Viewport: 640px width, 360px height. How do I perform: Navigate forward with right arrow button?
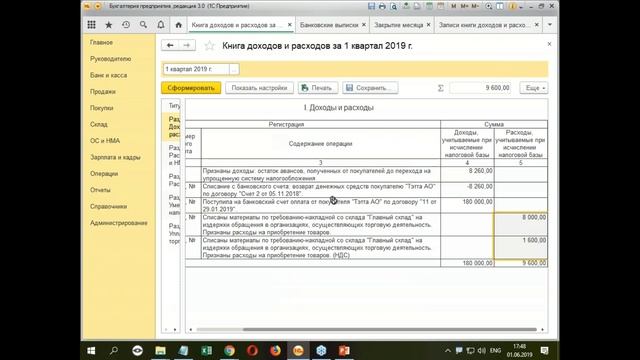pyautogui.click(x=187, y=45)
